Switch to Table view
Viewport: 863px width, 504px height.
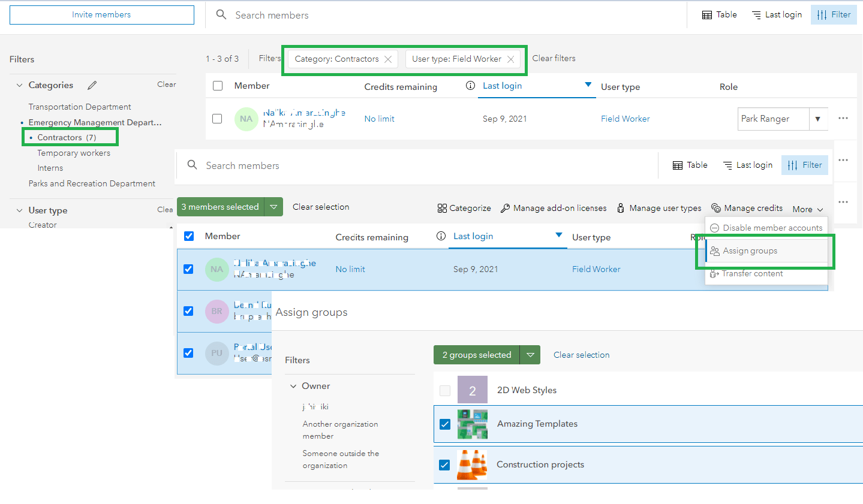pyautogui.click(x=718, y=14)
